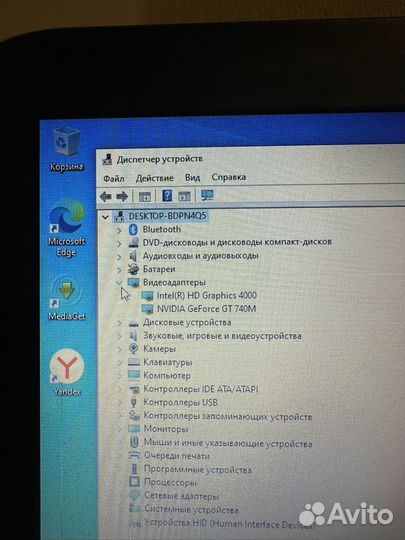Screen dimensions: 405x540
Task: Expand the Bluetooth category
Action: click(119, 230)
